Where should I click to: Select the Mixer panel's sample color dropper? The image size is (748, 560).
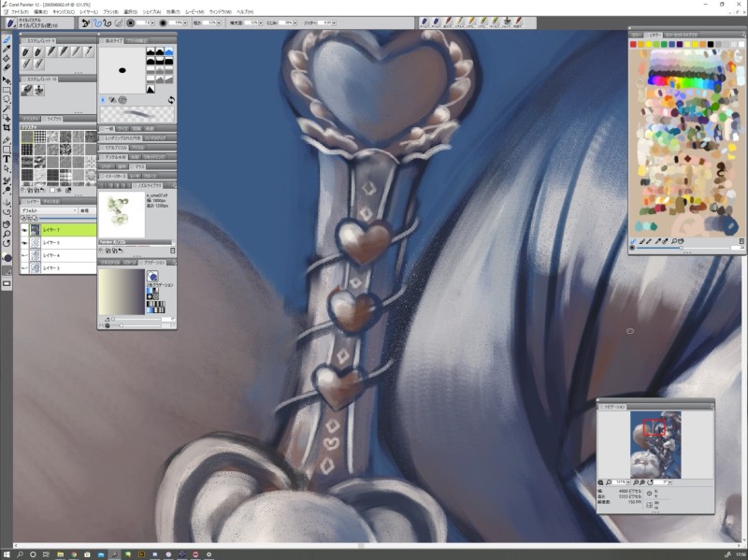tap(658, 241)
